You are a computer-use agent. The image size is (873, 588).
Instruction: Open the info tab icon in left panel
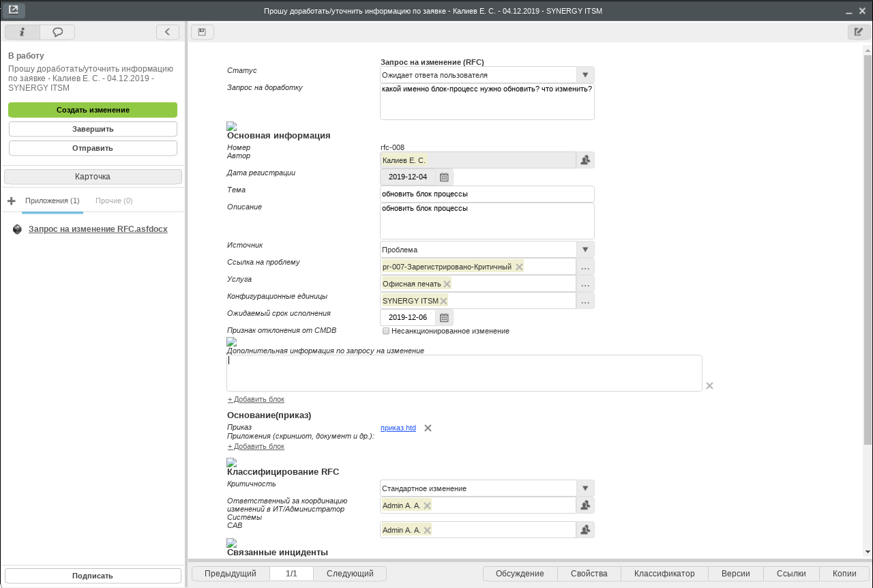pos(23,32)
